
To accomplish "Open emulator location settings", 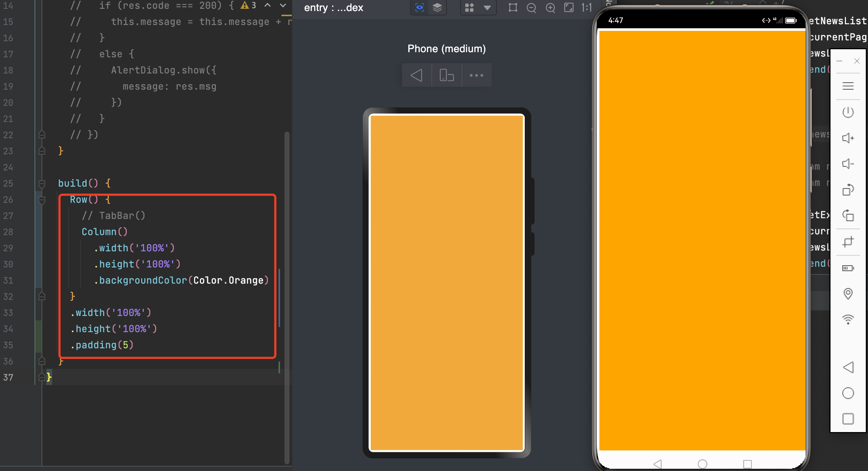I will [x=848, y=294].
